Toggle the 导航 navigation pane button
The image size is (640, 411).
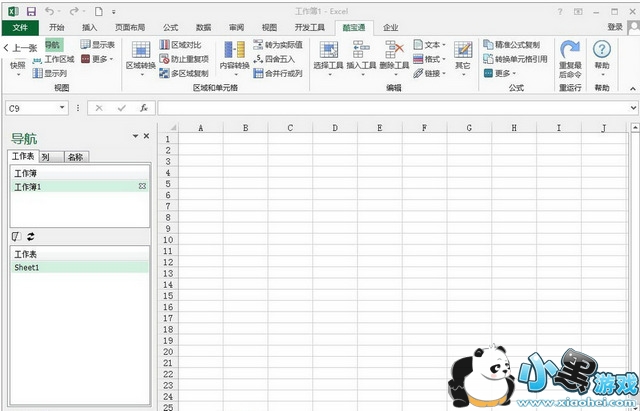pos(53,45)
